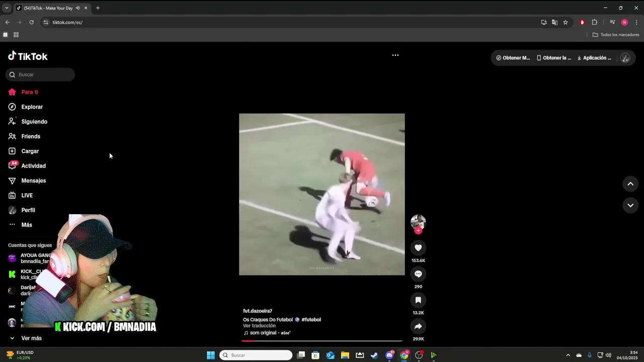644x362 pixels.
Task: Open the apps grid in bookmarks bar
Action: point(16,35)
